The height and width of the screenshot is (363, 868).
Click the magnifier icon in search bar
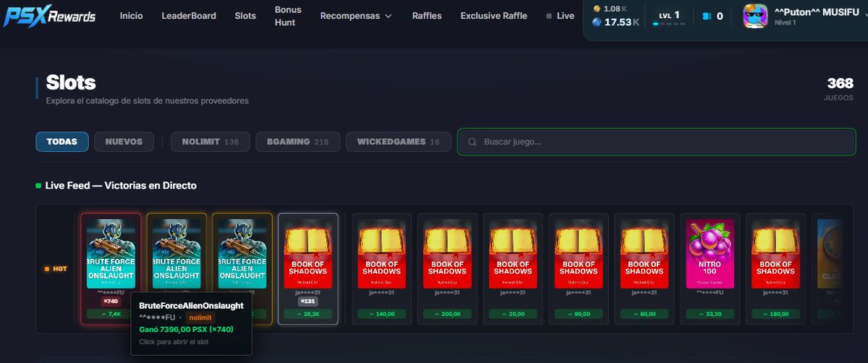pyautogui.click(x=472, y=142)
